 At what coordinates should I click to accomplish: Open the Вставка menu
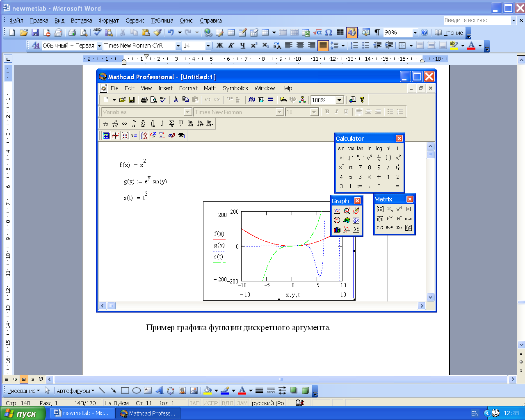pos(81,21)
